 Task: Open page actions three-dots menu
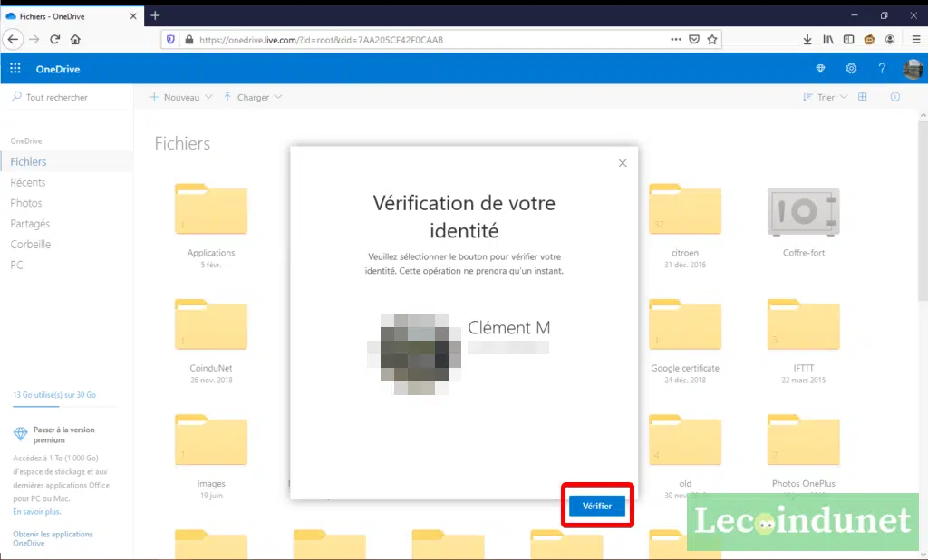[676, 40]
